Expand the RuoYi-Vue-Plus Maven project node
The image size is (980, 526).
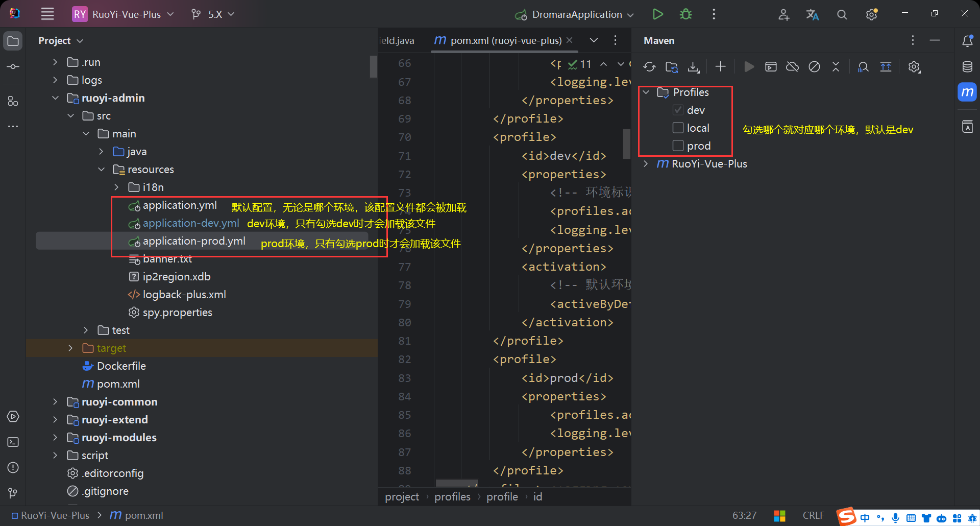[646, 164]
